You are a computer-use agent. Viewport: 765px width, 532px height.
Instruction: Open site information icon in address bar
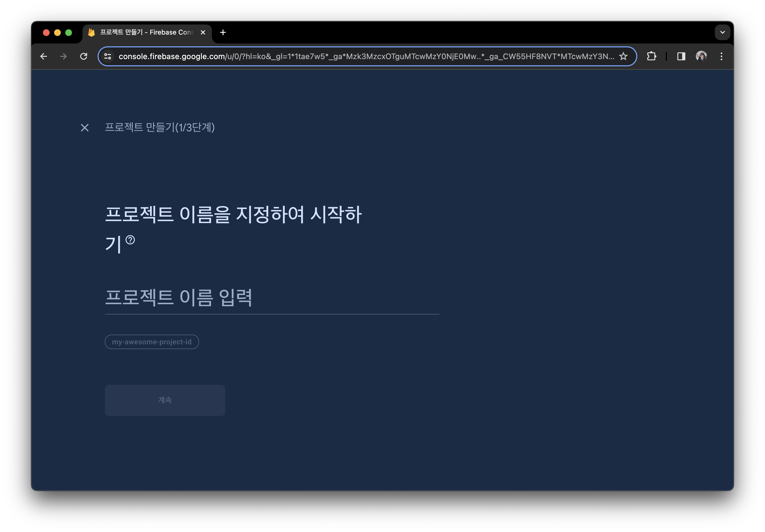tap(108, 56)
